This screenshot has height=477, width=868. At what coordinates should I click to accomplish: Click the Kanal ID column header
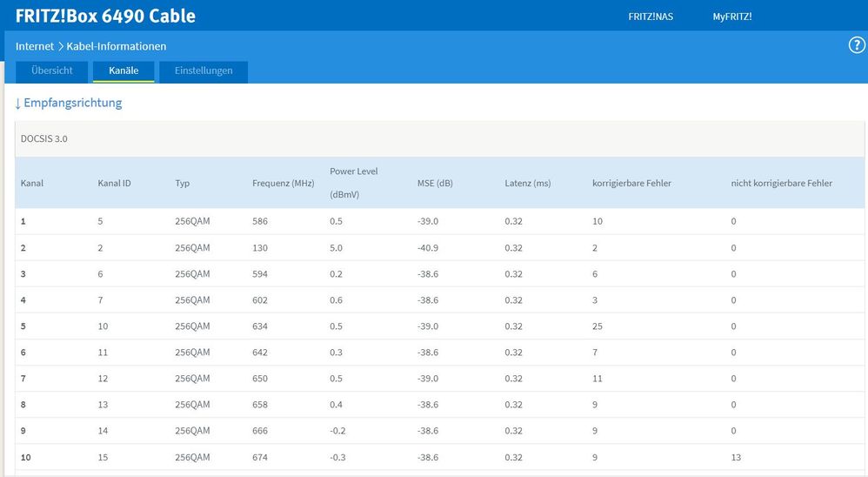(115, 183)
